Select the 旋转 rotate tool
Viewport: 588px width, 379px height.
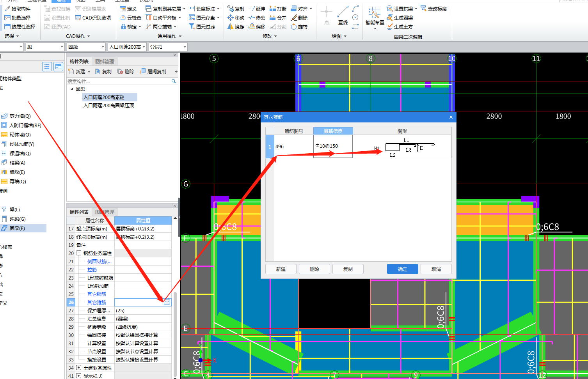click(x=299, y=27)
